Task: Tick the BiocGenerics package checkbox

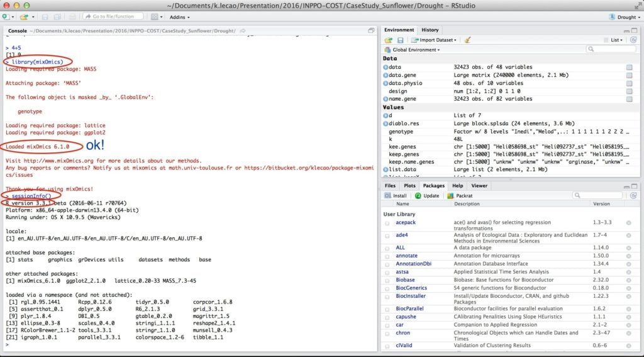Action: coord(387,289)
